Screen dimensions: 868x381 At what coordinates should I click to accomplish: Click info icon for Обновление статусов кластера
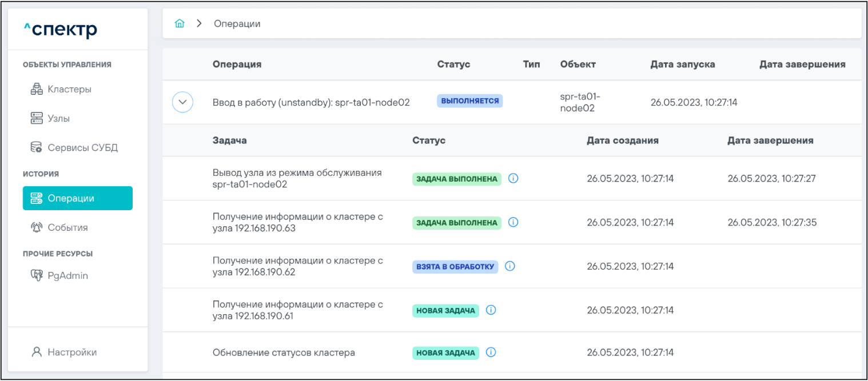coord(491,352)
